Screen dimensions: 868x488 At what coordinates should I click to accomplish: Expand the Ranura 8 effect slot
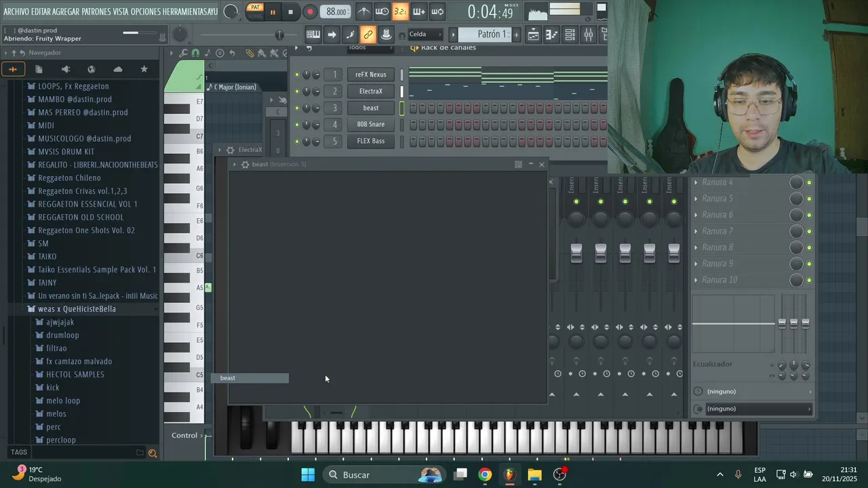tap(696, 247)
